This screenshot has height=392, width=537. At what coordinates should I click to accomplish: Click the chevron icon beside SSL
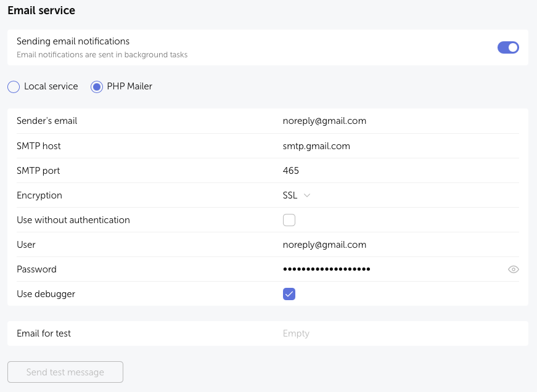tap(306, 195)
